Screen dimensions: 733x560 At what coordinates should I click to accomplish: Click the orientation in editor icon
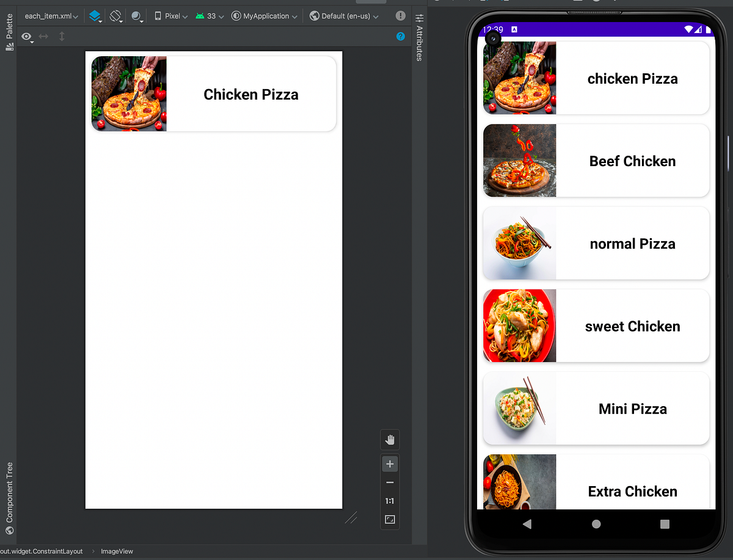click(x=115, y=15)
